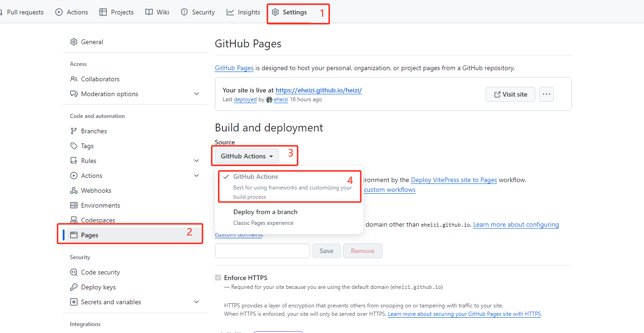Open the Deploy keys section
Viewport: 644px width, 333px height.
pyautogui.click(x=97, y=287)
